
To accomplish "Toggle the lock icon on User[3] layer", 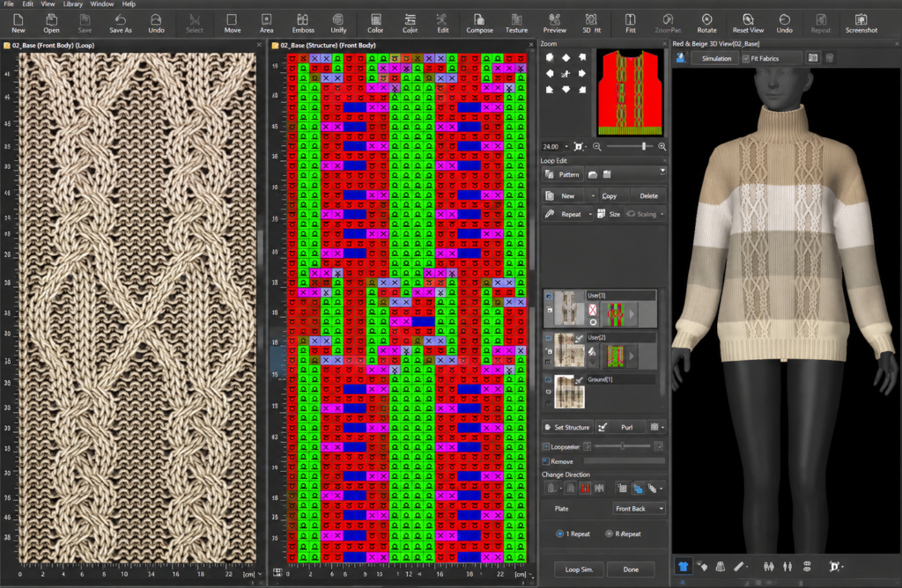I will [549, 310].
